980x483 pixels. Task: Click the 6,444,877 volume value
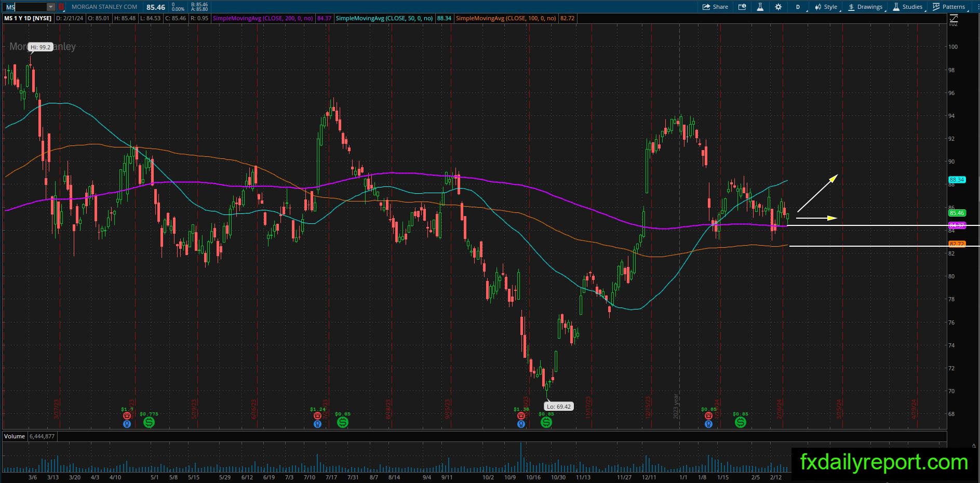[42, 436]
